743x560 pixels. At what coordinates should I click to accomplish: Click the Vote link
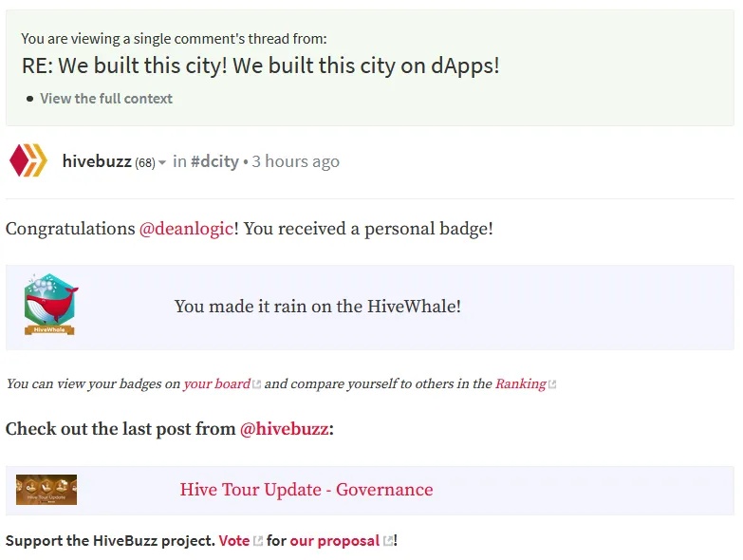tap(234, 541)
